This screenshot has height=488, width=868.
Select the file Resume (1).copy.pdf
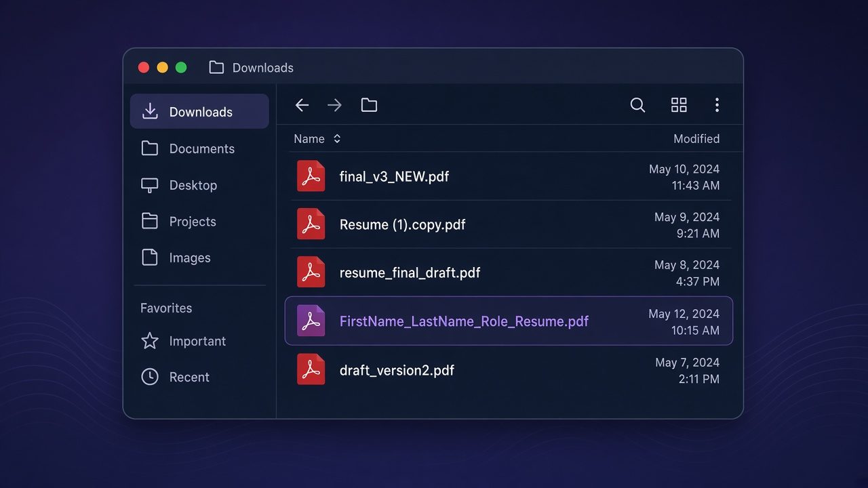click(x=403, y=224)
